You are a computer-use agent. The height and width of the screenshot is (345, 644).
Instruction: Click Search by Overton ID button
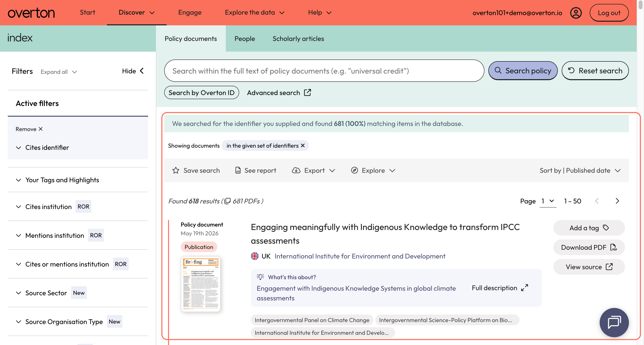pyautogui.click(x=201, y=93)
